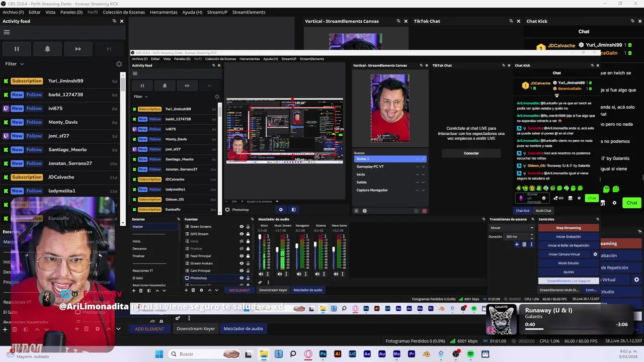Open the Mover transition dropdown in inset Transiciones
The height and width of the screenshot is (362, 644).
512,228
